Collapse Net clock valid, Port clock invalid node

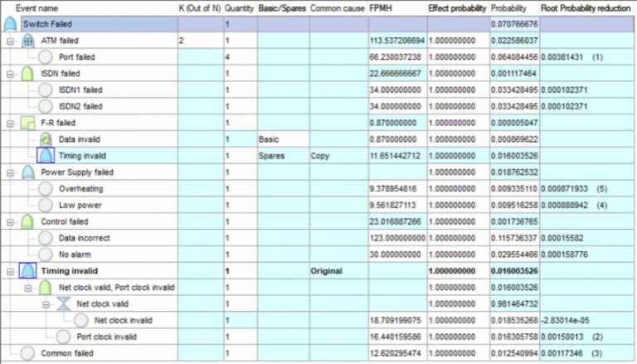click(28, 288)
